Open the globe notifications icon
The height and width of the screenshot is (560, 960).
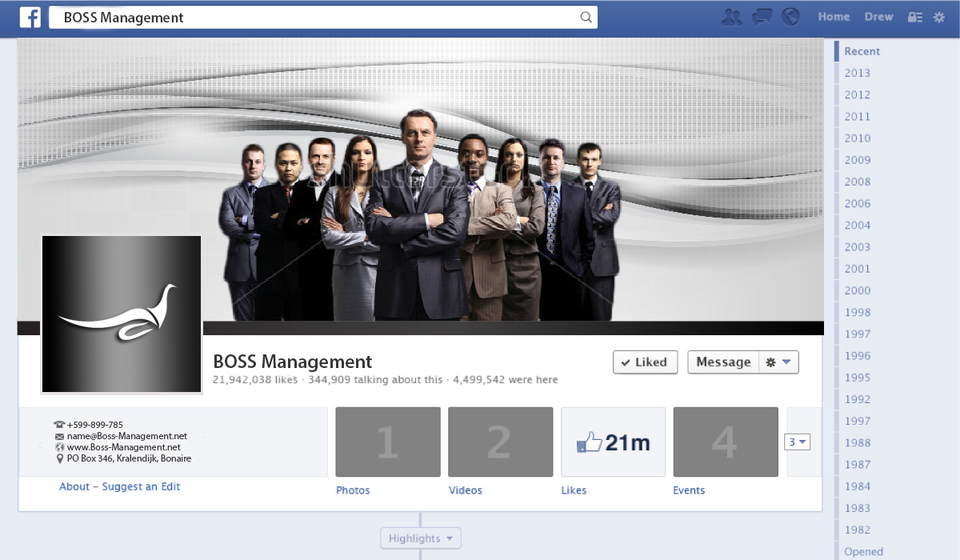tap(790, 17)
